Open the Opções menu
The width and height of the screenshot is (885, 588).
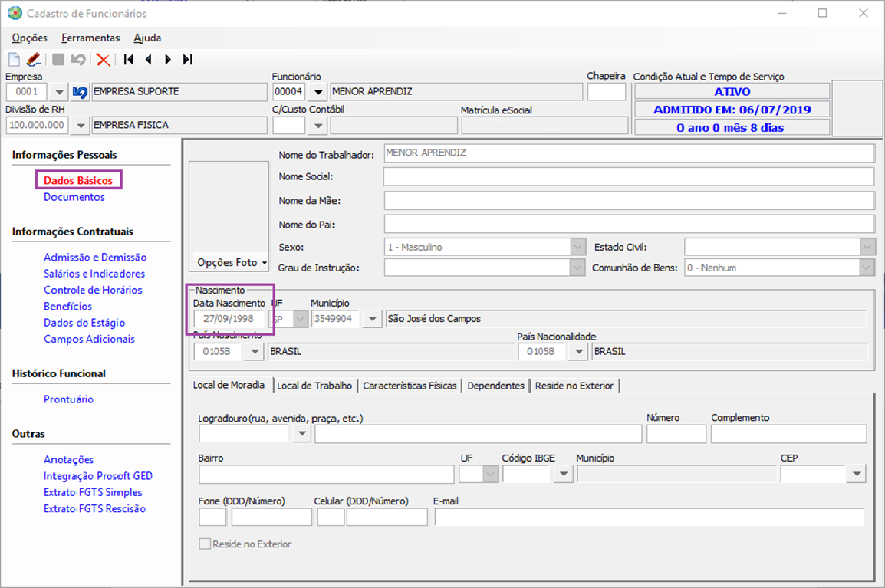30,38
